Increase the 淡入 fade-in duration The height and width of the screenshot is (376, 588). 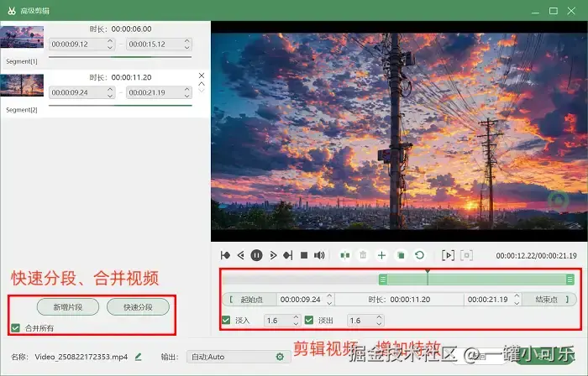coord(296,317)
